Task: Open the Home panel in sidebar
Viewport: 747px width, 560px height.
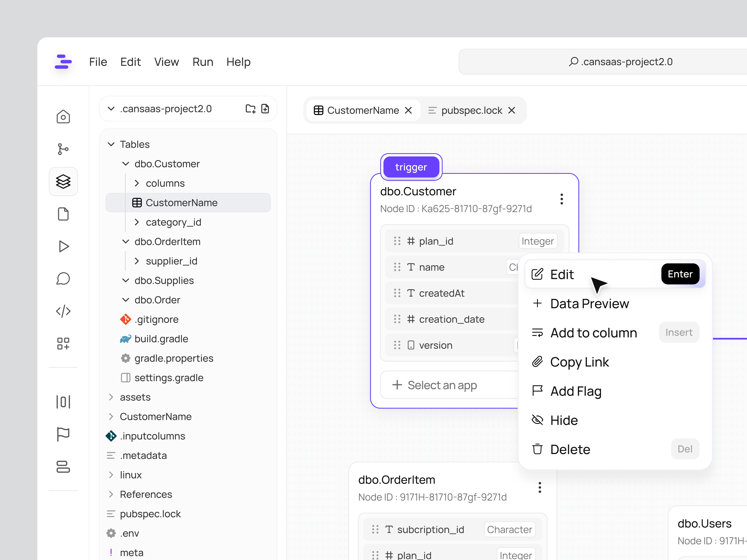Action: pyautogui.click(x=63, y=117)
